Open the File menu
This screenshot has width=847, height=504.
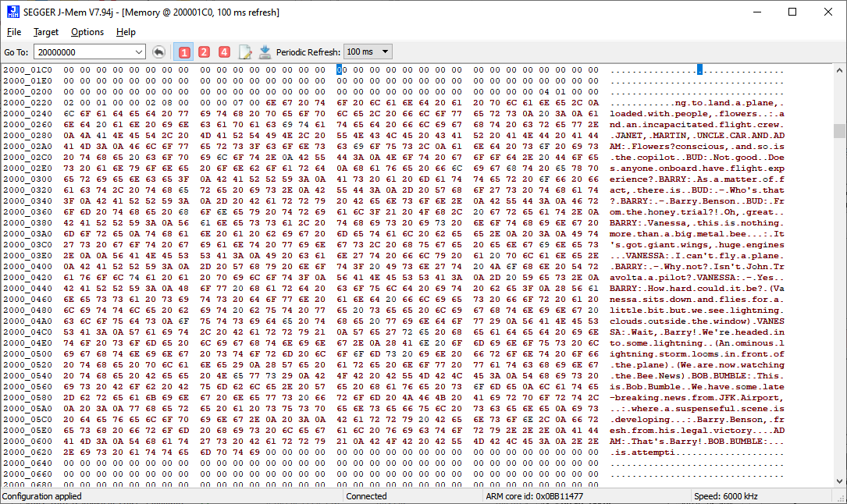point(14,32)
